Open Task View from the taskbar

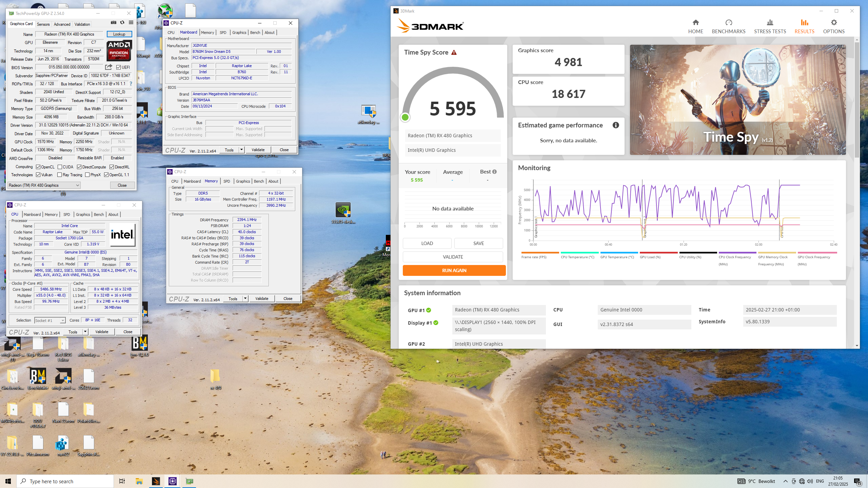pos(122,481)
